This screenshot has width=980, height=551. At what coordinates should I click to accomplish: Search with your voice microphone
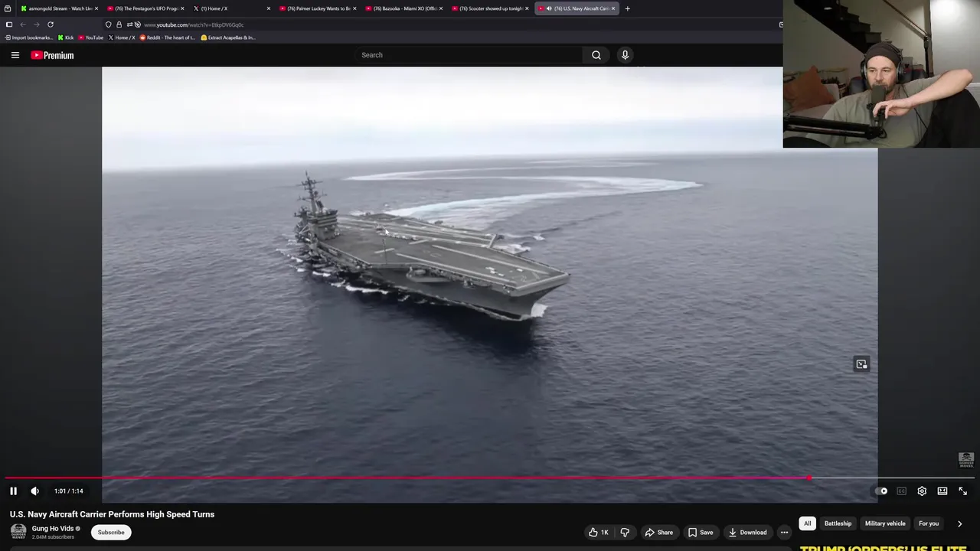(x=625, y=55)
